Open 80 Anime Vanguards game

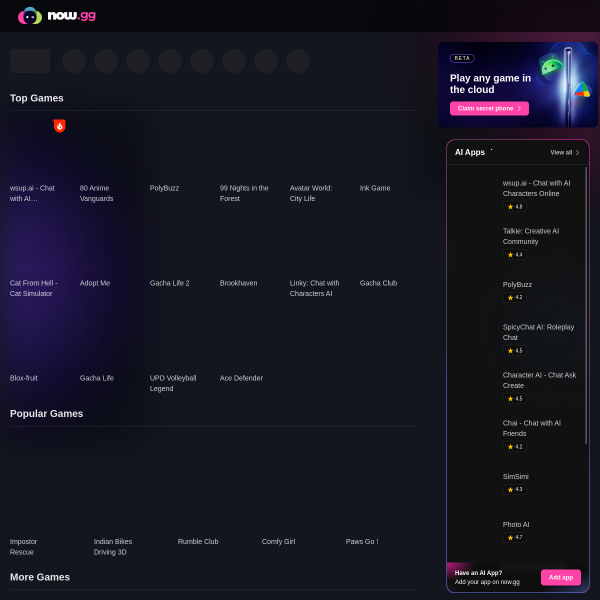point(95,193)
